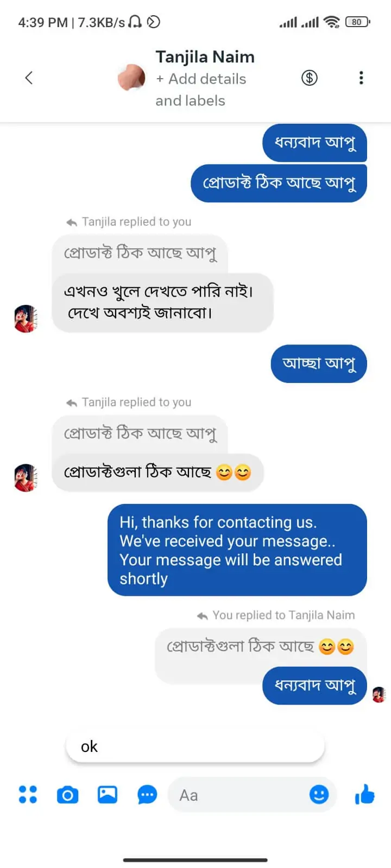Open the emoji picker
This screenshot has width=391, height=868.
click(x=319, y=795)
